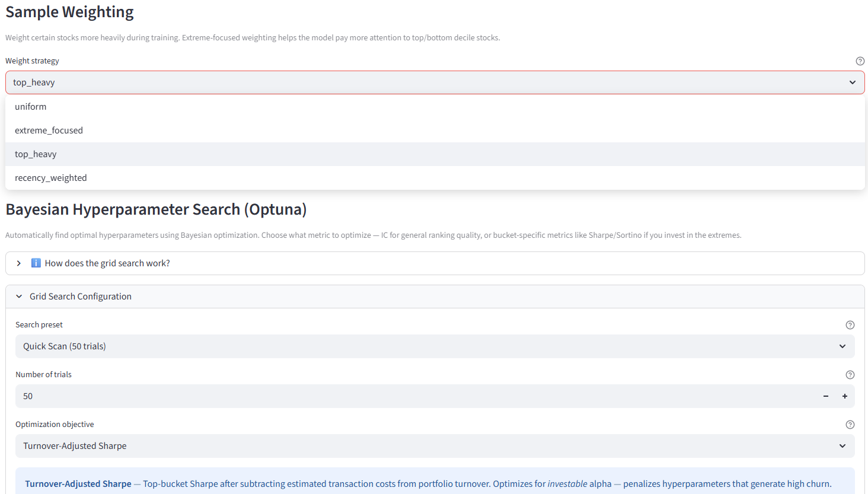Select uniform weight strategy option
868x494 pixels.
pos(31,107)
